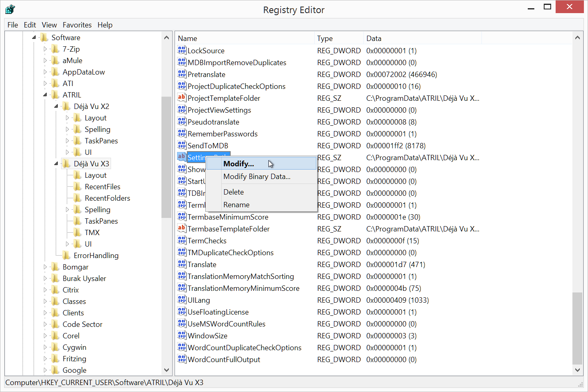Click the tree pane vertical scrollbar thumb
Screen dimensions: 588x392
[166, 157]
